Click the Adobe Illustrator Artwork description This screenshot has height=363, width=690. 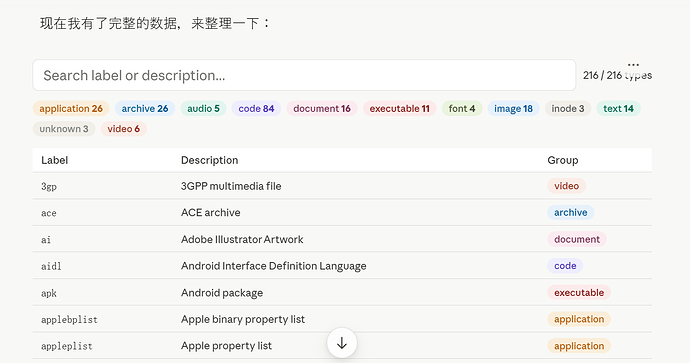(242, 239)
